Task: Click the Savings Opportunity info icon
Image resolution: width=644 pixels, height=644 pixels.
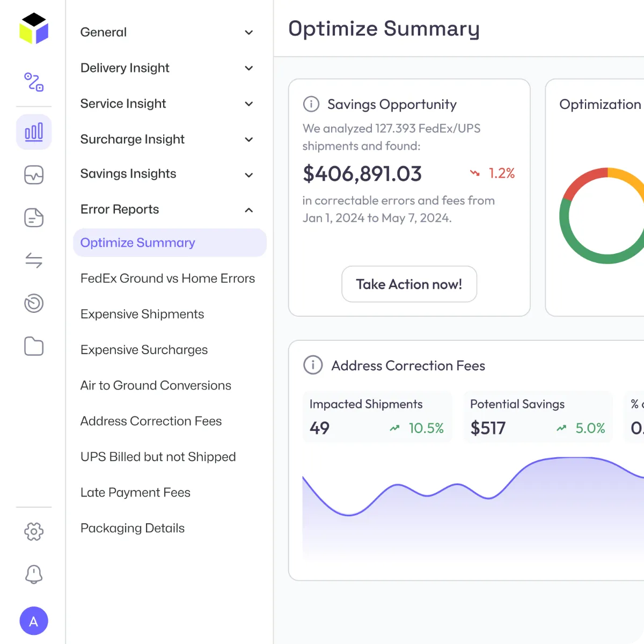Action: (x=311, y=104)
